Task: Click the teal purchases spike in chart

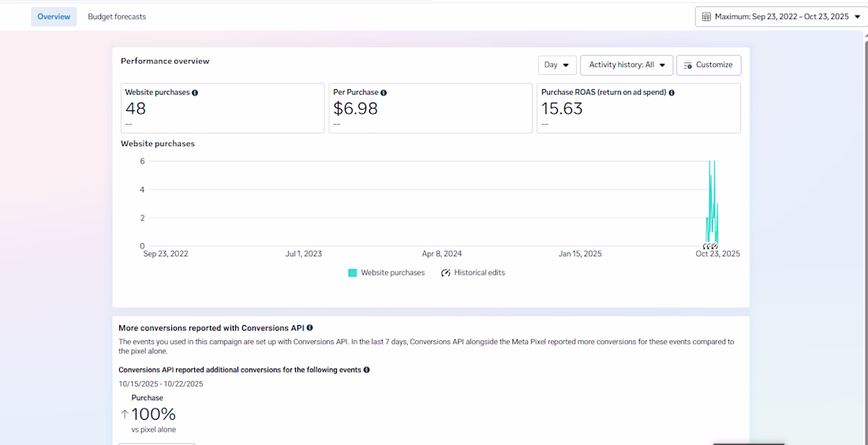Action: tap(713, 204)
